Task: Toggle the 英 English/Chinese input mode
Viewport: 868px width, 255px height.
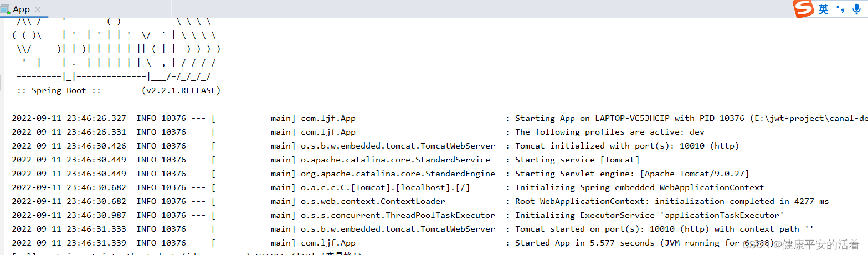Action: coord(824,9)
